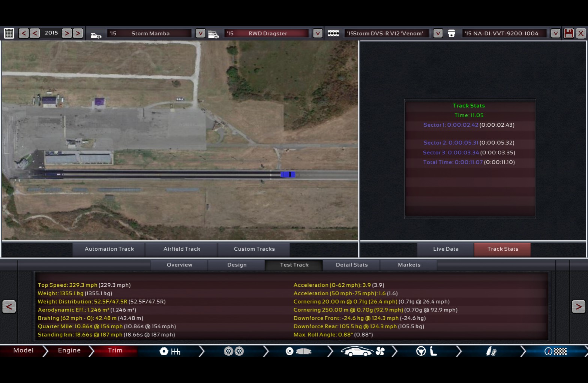Go to next stats page right arrow

tap(579, 307)
